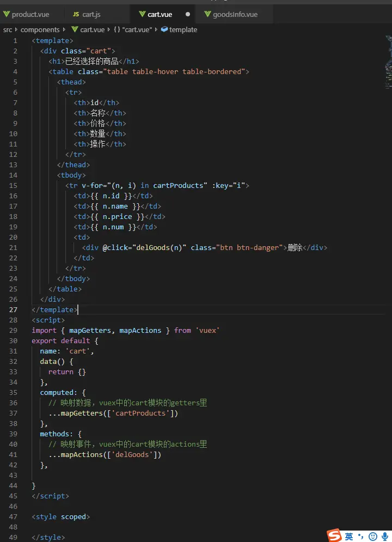Click line number 1 in gutter
Screen dimensions: 392x542
point(15,41)
